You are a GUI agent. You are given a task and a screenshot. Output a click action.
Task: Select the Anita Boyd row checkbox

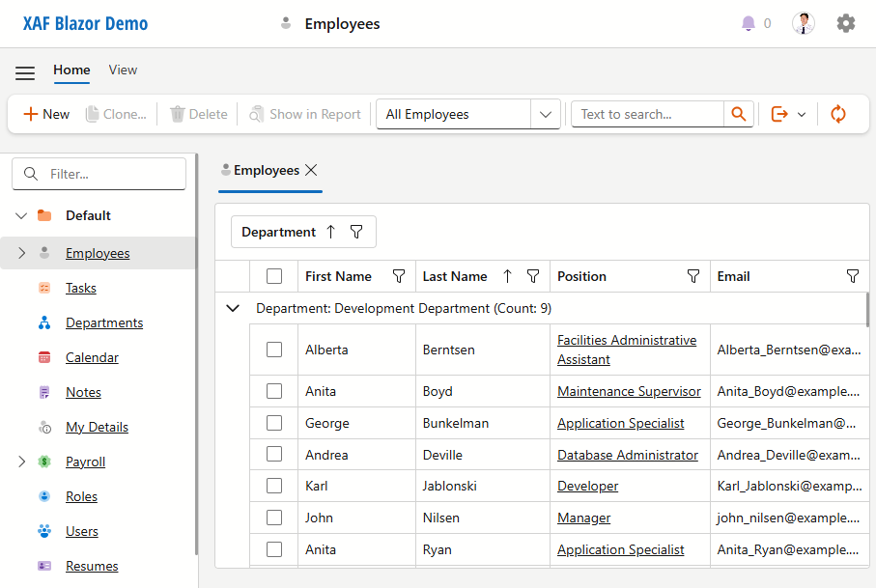[274, 391]
